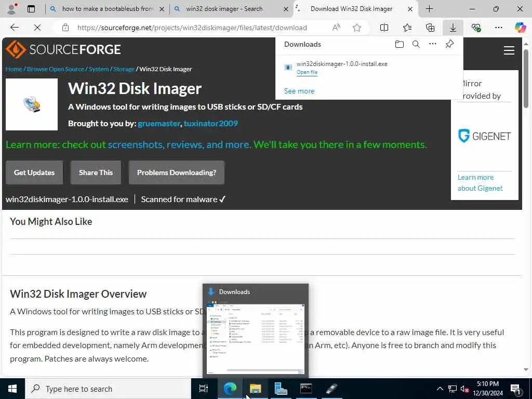Select the Download Win32 Disk Imager tab
This screenshot has height=399, width=532.
(352, 9)
